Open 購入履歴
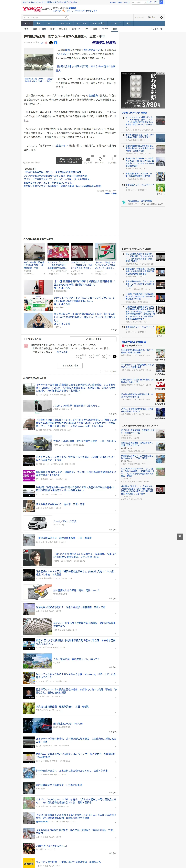The width and height of the screenshot is (186, 868). coord(152,18)
